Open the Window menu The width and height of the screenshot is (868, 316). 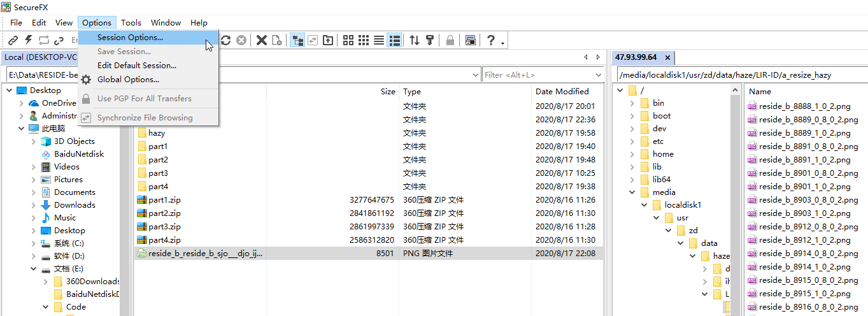(166, 22)
